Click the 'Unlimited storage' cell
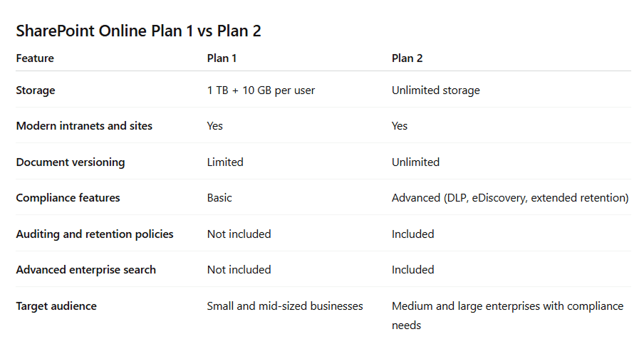 (x=435, y=90)
